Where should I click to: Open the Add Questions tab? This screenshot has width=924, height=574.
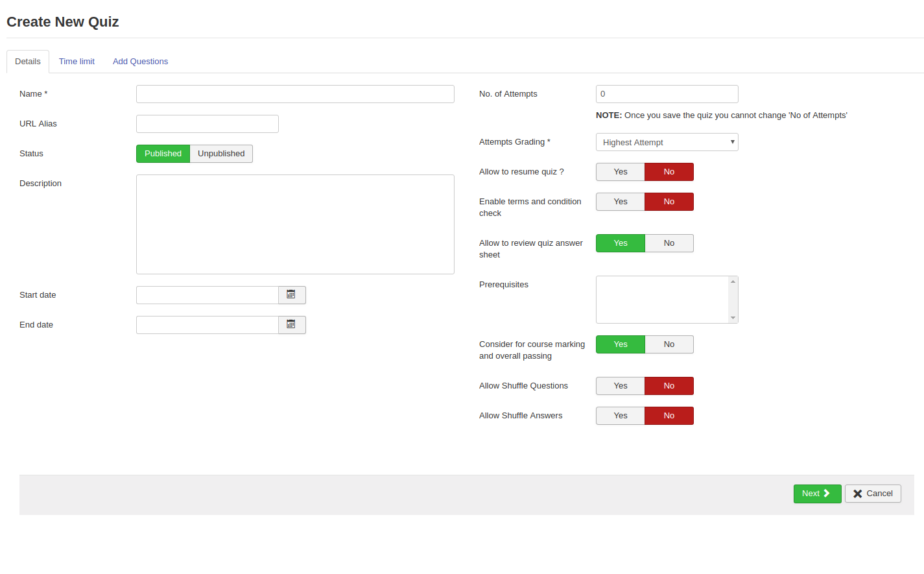[x=140, y=62]
